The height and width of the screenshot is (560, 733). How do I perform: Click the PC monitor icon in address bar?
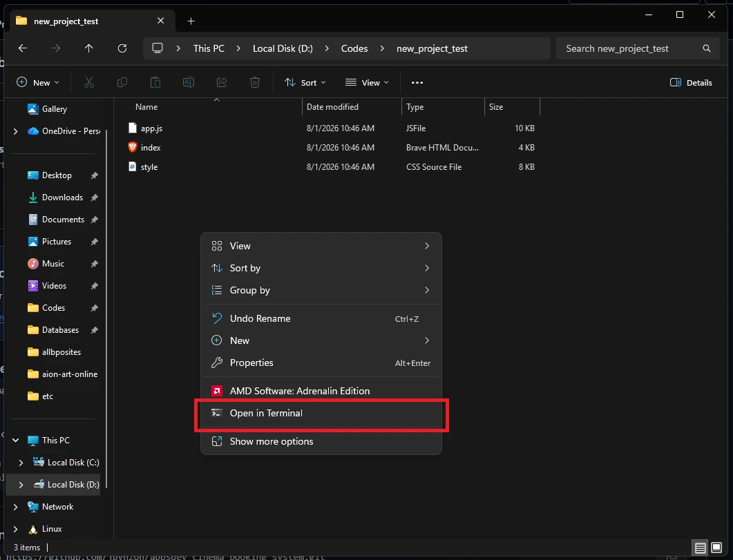coord(158,48)
